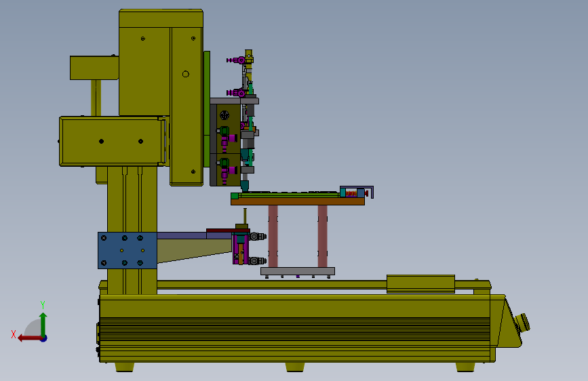Screen dimensions: 588x381
Task: Select the blue bolted mounting plate on column
Action: tap(128, 250)
